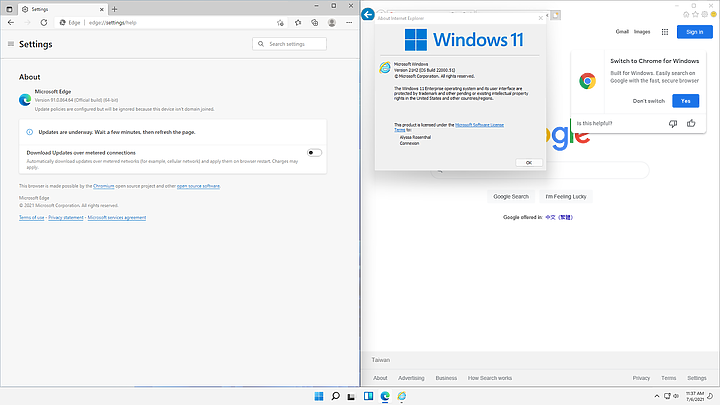Open the Settings hamburger menu
The height and width of the screenshot is (405, 720).
pos(11,44)
